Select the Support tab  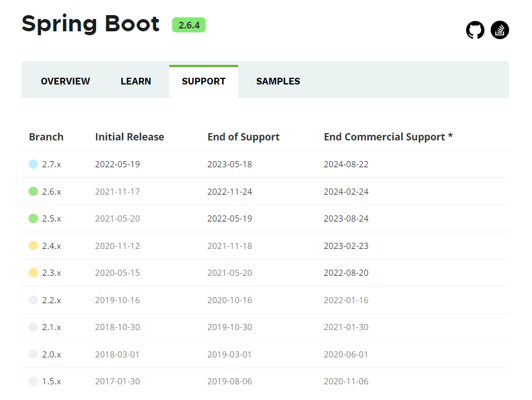click(203, 81)
